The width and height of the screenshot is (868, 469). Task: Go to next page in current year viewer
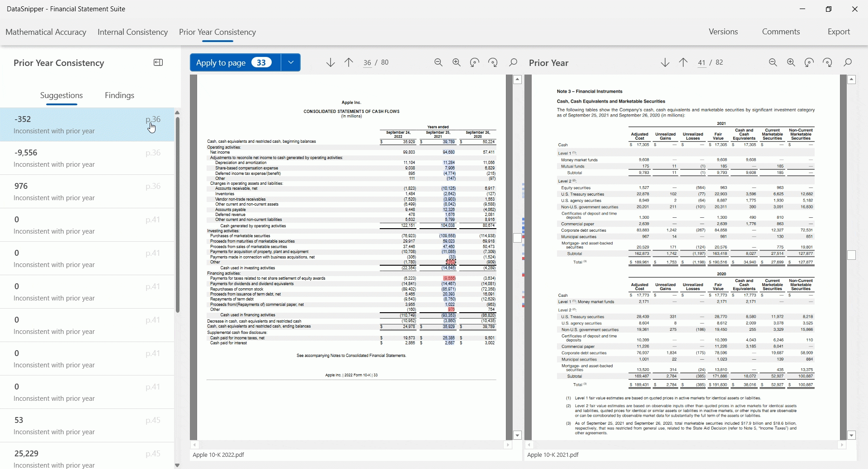[x=330, y=62]
